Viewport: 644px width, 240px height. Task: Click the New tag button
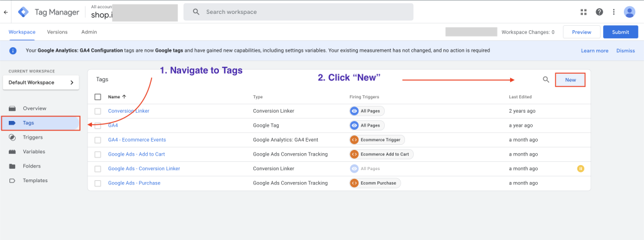(570, 80)
